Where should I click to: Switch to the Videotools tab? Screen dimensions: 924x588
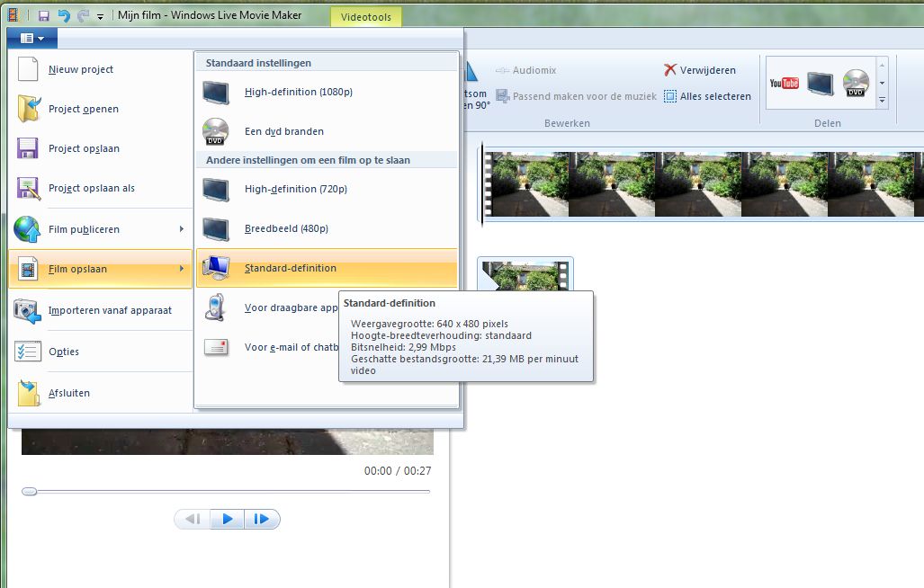click(366, 16)
